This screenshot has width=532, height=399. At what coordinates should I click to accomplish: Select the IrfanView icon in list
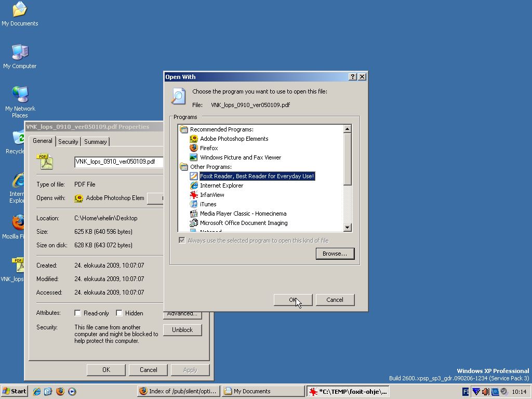[194, 195]
